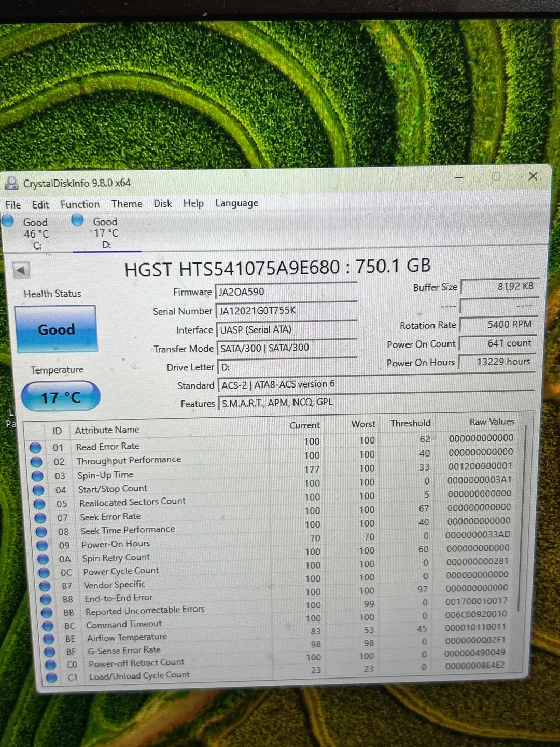Screen dimensions: 560x747
Task: Click the status dot for End-to-End Error
Action: pos(46,600)
